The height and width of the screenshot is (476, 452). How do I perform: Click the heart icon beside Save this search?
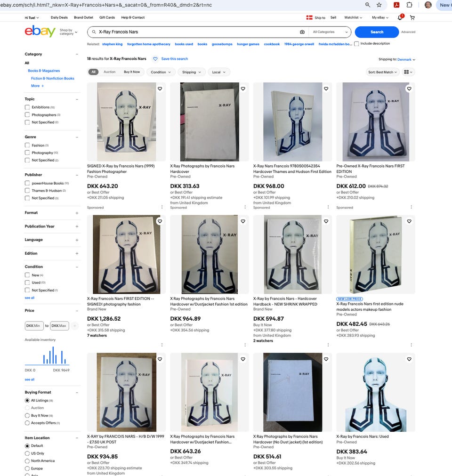tap(155, 59)
